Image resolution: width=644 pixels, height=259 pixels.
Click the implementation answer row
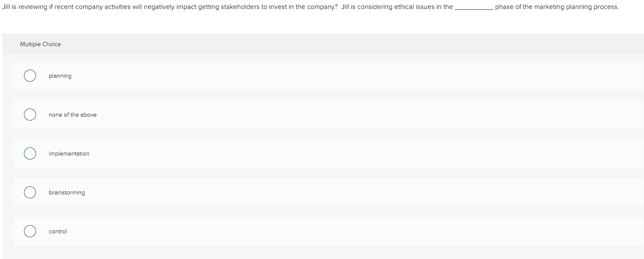tap(257, 153)
